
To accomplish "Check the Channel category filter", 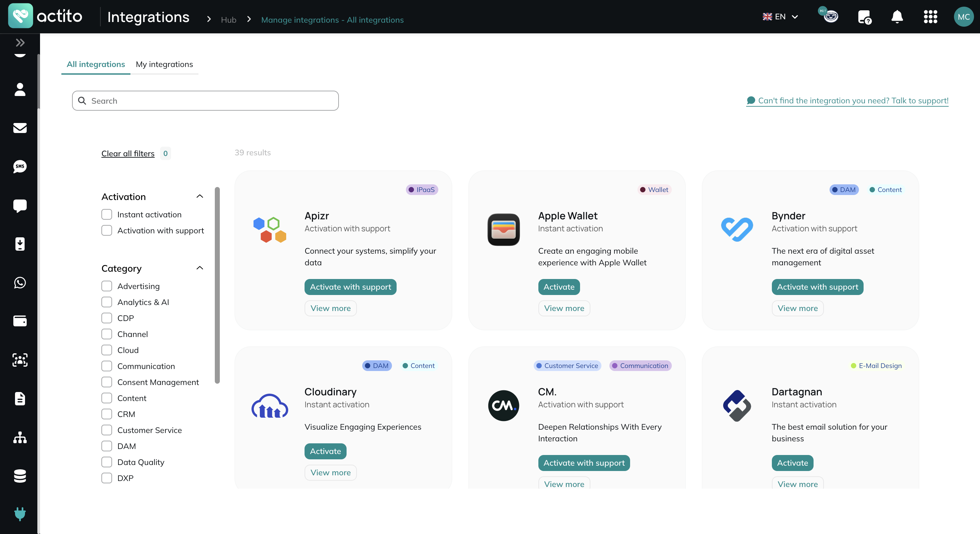I will pos(106,334).
